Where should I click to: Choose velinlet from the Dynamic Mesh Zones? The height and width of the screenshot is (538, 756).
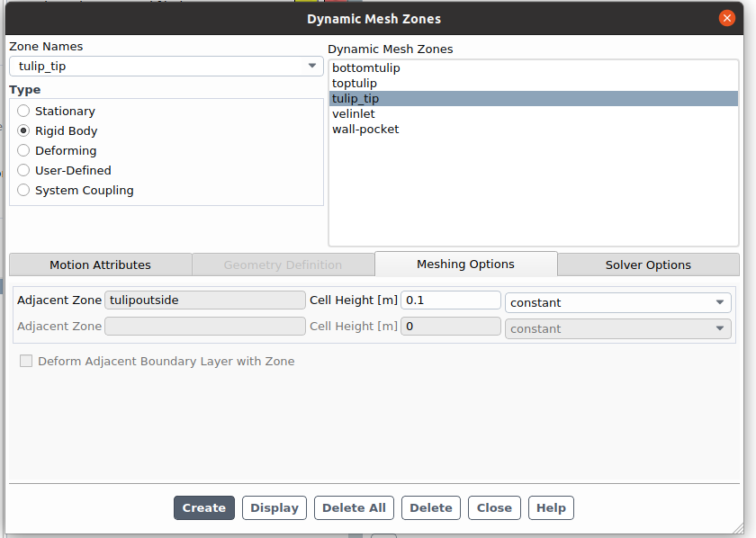click(x=353, y=113)
